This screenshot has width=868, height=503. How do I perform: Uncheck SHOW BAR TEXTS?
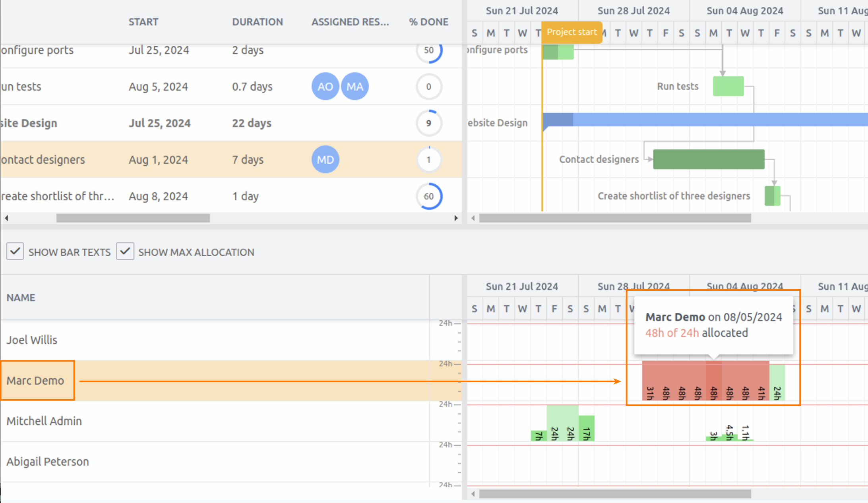15,251
